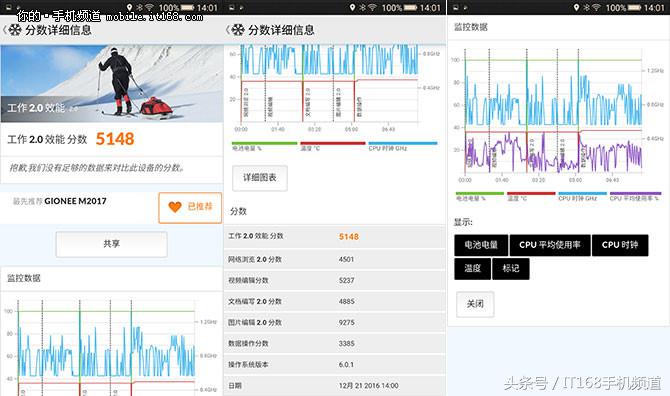
Task: Tap heart icon on 已推荐 button
Action: pos(175,207)
